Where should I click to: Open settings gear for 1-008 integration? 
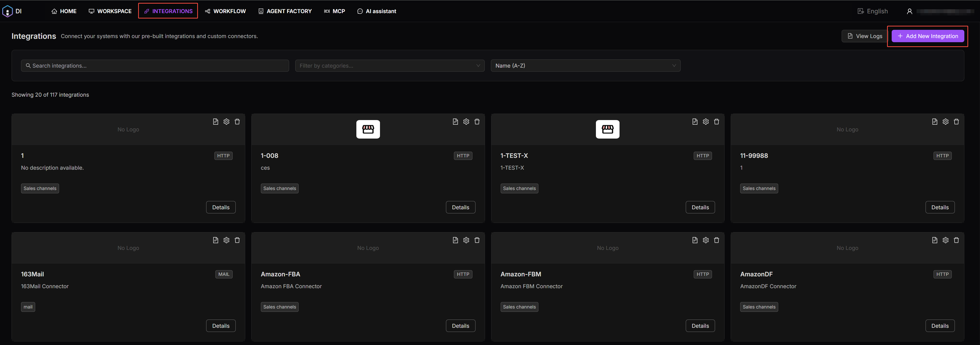(466, 122)
